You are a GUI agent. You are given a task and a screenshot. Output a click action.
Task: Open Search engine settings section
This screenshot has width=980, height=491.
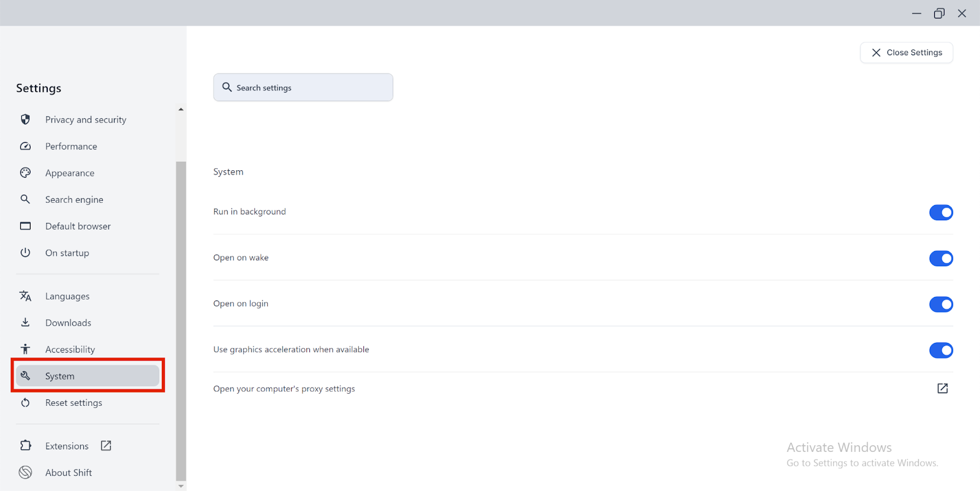click(x=74, y=200)
